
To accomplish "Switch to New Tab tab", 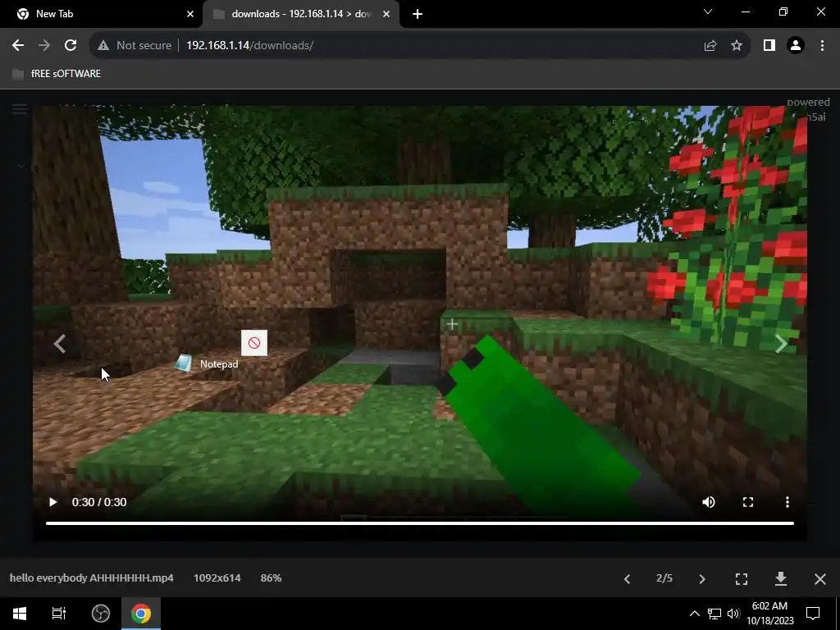I will point(101,14).
